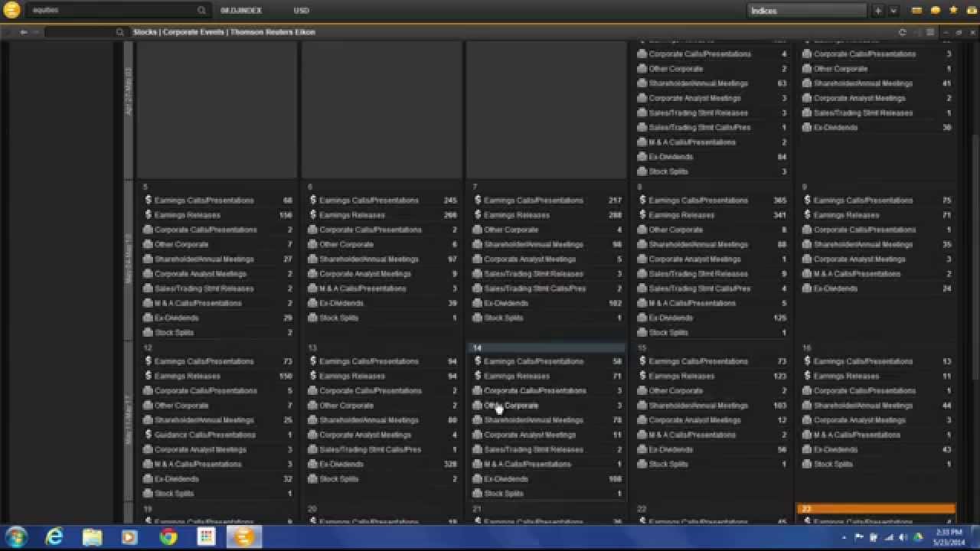
Task: Click the plus button beside Indices
Action: tap(878, 11)
